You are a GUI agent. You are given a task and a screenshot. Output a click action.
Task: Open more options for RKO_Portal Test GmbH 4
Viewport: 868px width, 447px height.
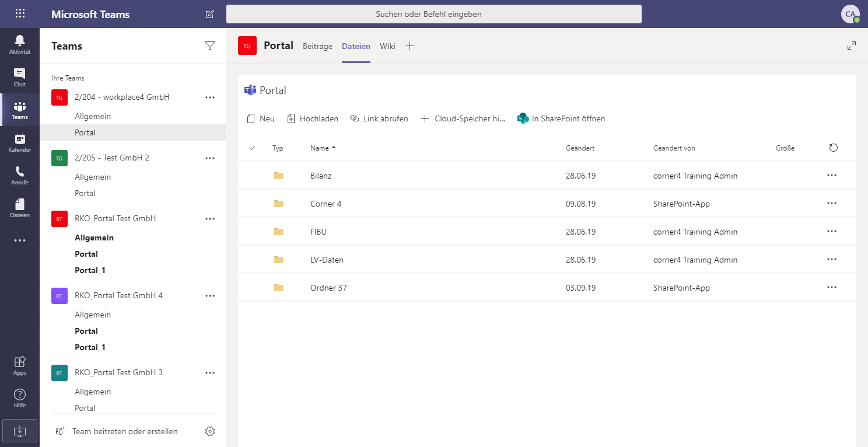click(x=210, y=296)
